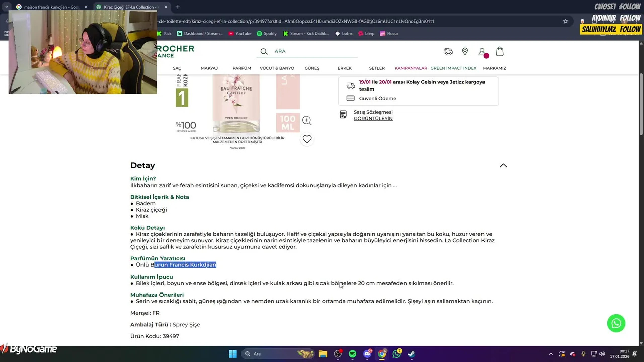The width and height of the screenshot is (644, 362).
Task: Click the Ürün Kodu: 39497 text
Action: click(154, 336)
